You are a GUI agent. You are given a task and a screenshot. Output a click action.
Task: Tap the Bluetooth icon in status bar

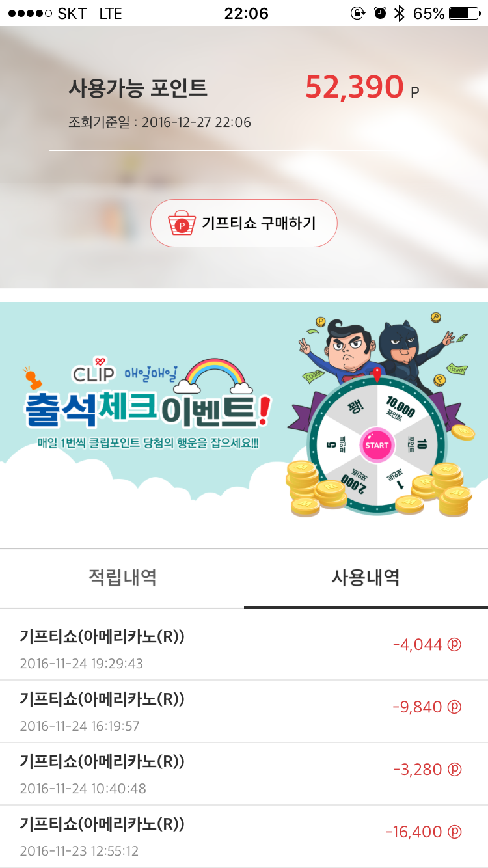tap(400, 13)
